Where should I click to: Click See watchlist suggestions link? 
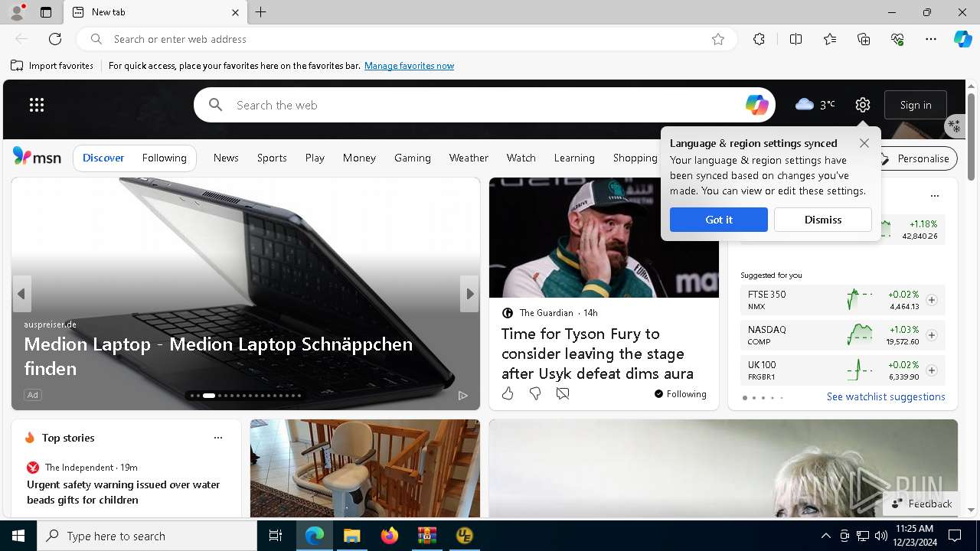click(886, 396)
